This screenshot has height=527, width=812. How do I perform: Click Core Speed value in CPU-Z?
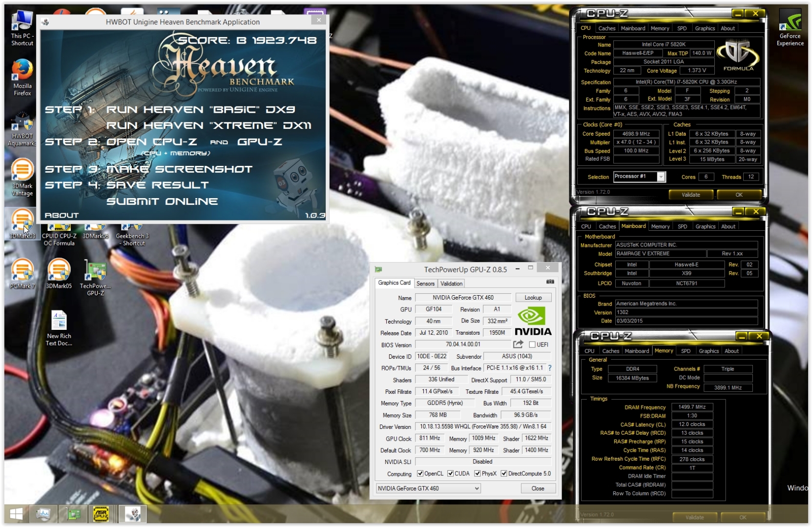coord(636,134)
